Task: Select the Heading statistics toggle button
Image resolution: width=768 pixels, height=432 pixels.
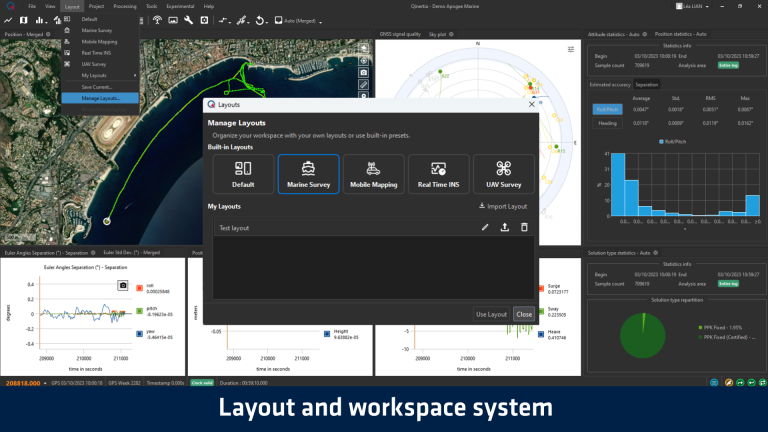Action: click(607, 123)
